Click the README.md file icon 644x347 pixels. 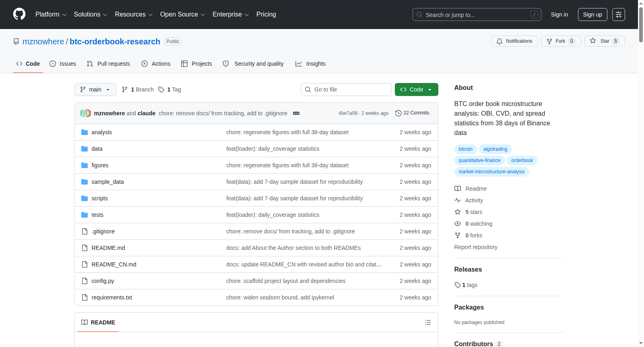[85, 248]
